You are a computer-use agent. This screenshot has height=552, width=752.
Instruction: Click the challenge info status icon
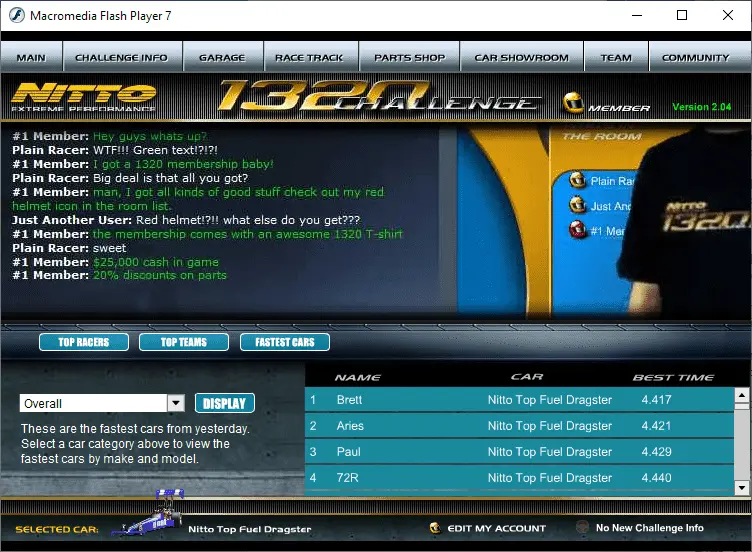pyautogui.click(x=582, y=528)
